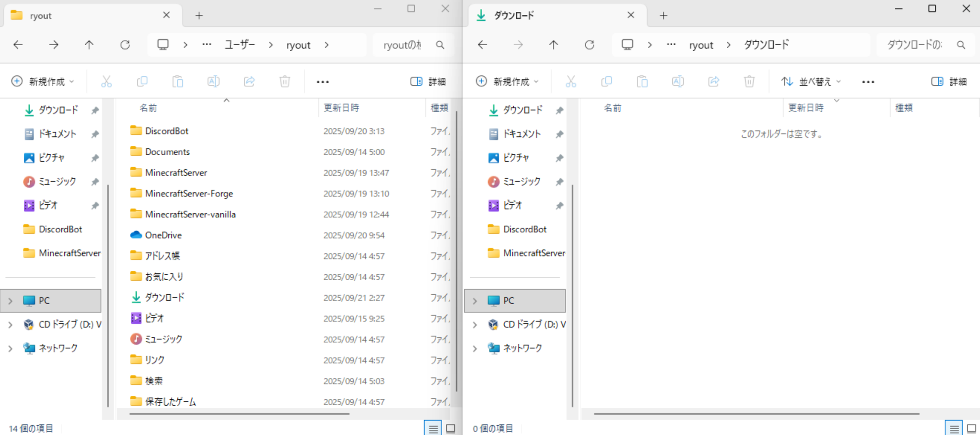Click the three-dot more options in the ダウンロード toolbar

(868, 82)
